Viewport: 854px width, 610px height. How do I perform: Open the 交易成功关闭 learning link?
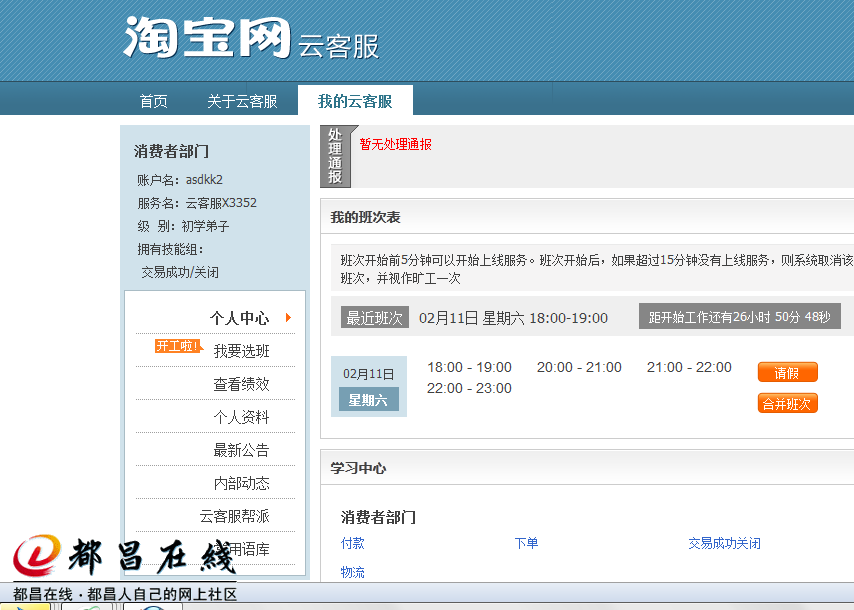click(724, 543)
